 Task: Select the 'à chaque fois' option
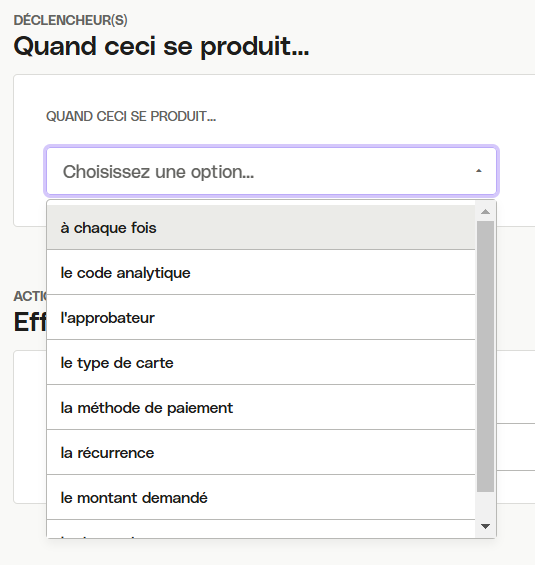point(261,227)
